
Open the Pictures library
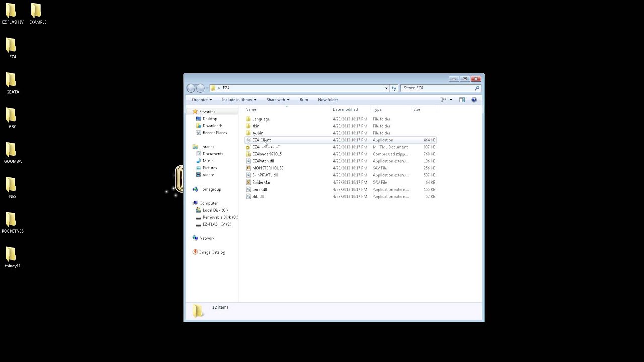tap(210, 168)
